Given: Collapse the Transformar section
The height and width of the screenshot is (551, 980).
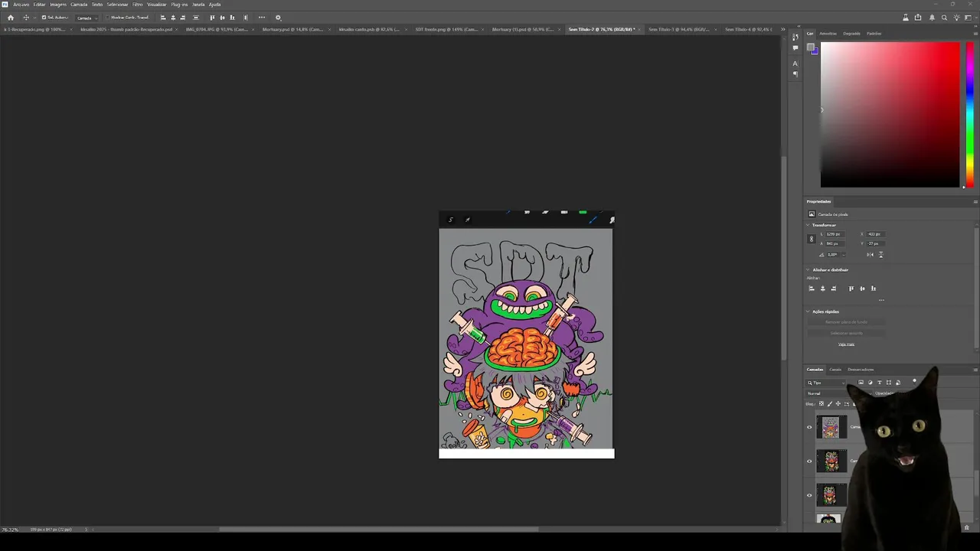Looking at the screenshot, I should pos(808,225).
